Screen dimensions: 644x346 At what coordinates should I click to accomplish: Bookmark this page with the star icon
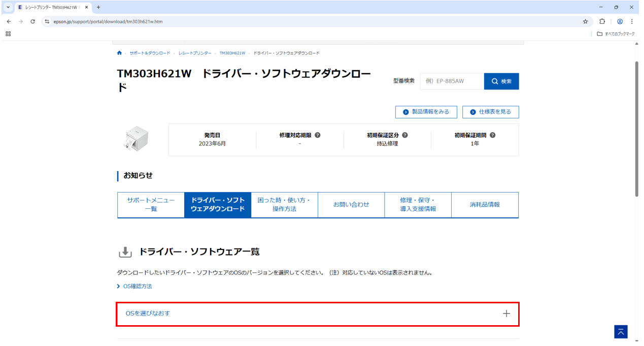click(585, 21)
